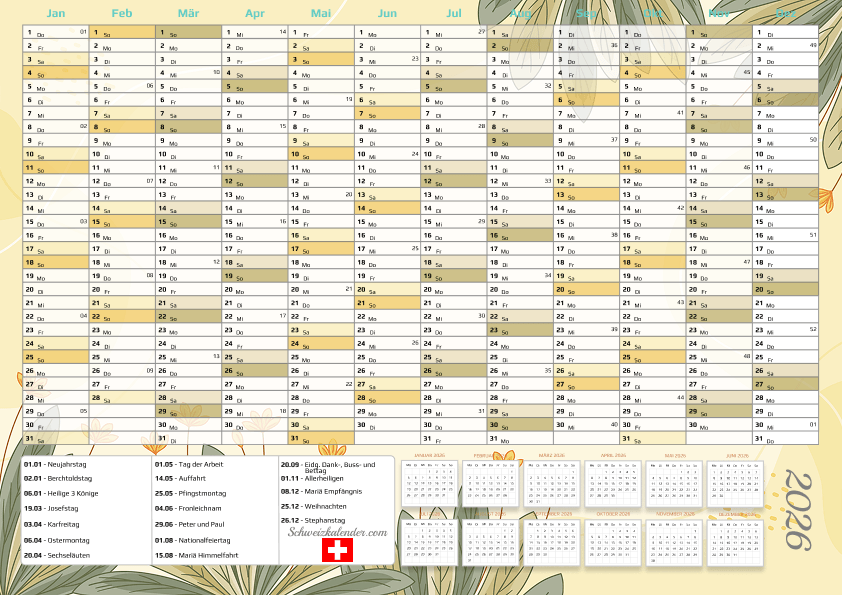Open the Oktober 2026 mini calendar
The image size is (842, 595).
[620, 541]
